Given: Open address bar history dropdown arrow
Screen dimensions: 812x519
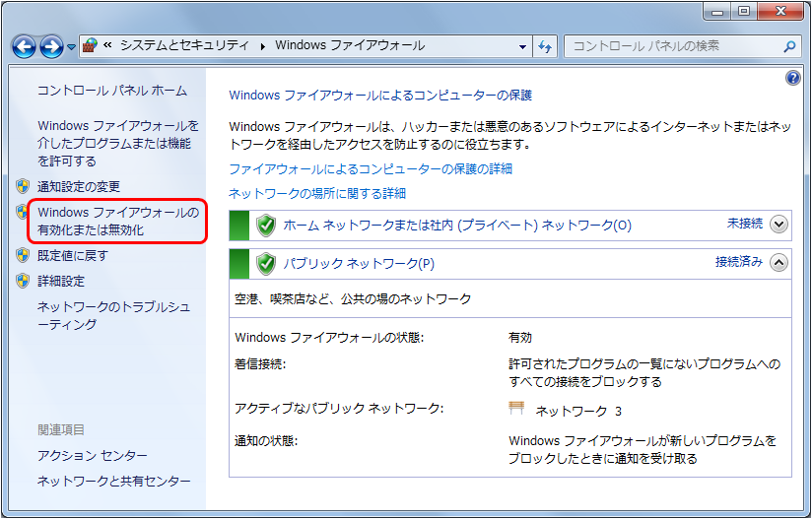Looking at the screenshot, I should tap(522, 46).
